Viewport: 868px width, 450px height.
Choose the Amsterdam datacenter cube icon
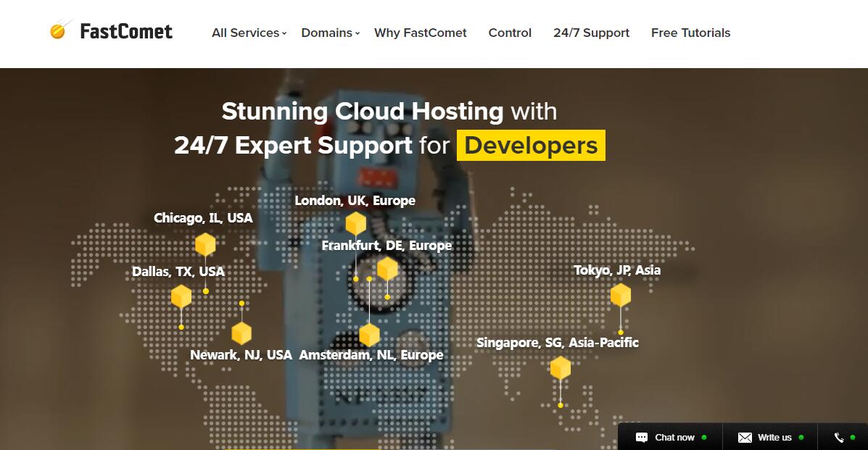click(x=369, y=335)
